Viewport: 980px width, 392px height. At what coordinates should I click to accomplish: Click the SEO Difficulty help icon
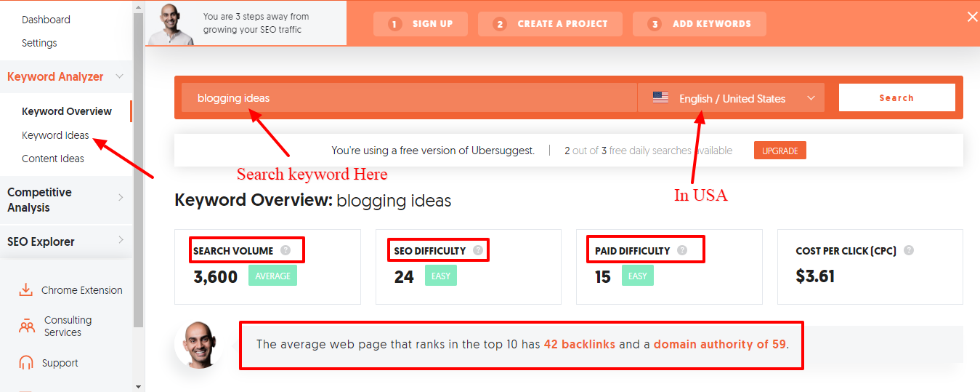click(x=478, y=250)
